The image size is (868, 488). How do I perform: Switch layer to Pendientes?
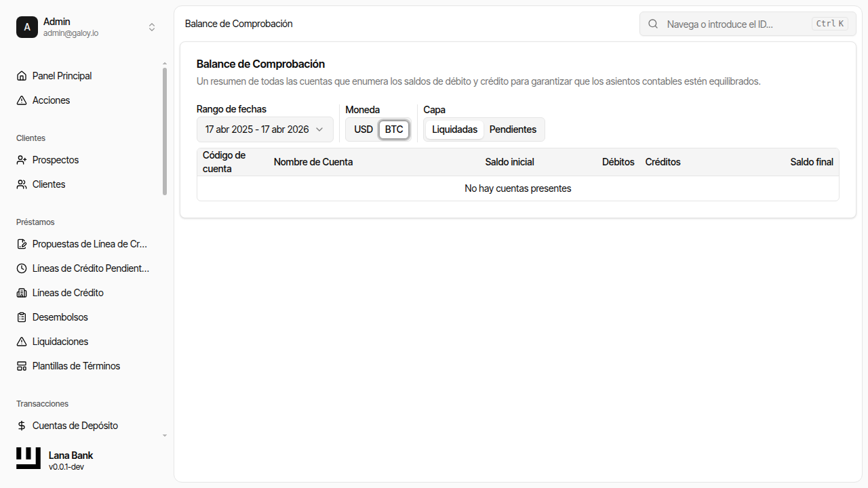[x=513, y=129]
